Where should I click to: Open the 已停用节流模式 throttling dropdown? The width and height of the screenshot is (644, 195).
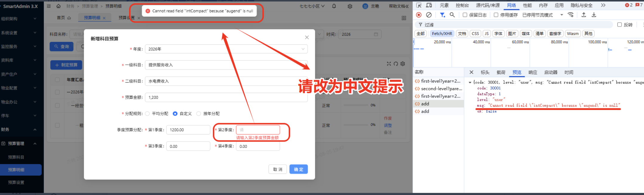[543, 15]
